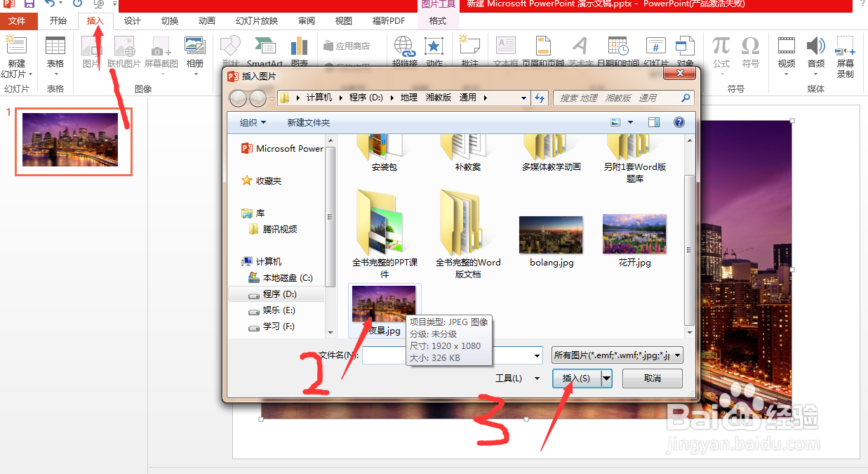Click the Shapes (形状) icon
The width and height of the screenshot is (868, 474).
click(x=230, y=46)
